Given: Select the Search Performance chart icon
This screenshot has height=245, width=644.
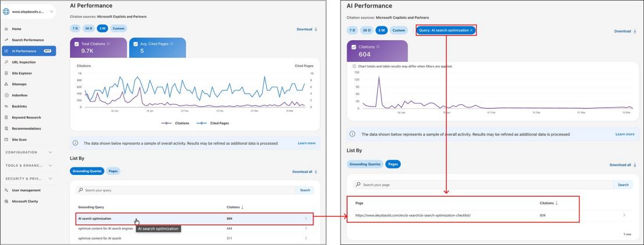Looking at the screenshot, I should point(6,40).
